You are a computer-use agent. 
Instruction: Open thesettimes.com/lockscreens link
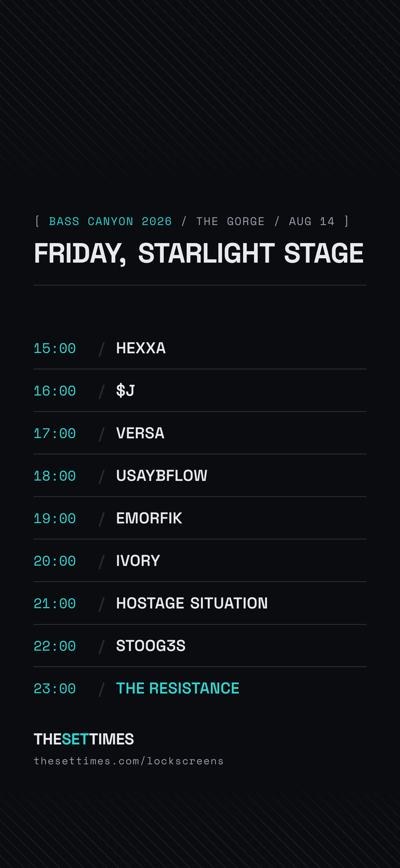tap(129, 761)
